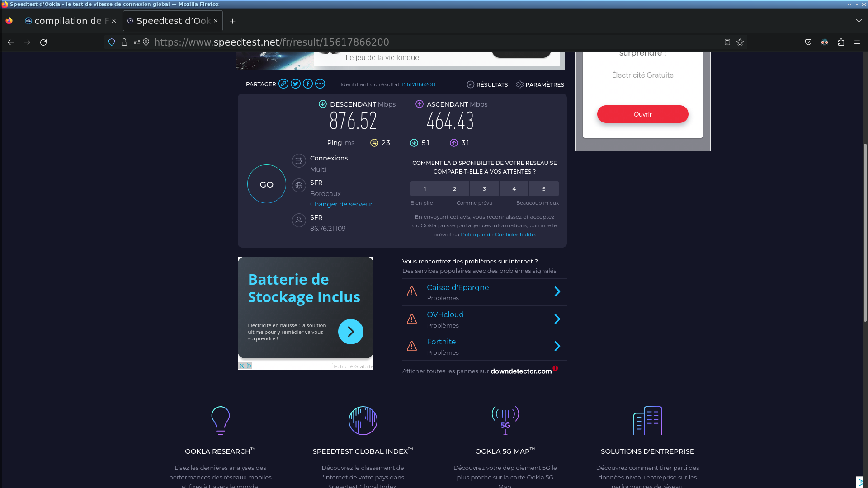Show site security padlock info
868x488 pixels.
click(x=124, y=42)
